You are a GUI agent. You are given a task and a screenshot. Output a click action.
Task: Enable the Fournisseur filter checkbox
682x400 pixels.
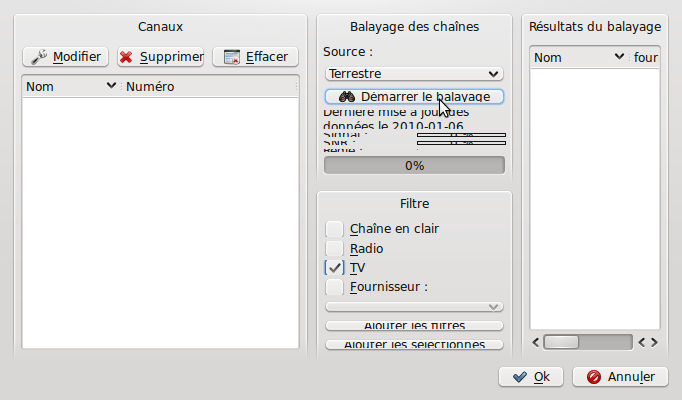coord(335,287)
